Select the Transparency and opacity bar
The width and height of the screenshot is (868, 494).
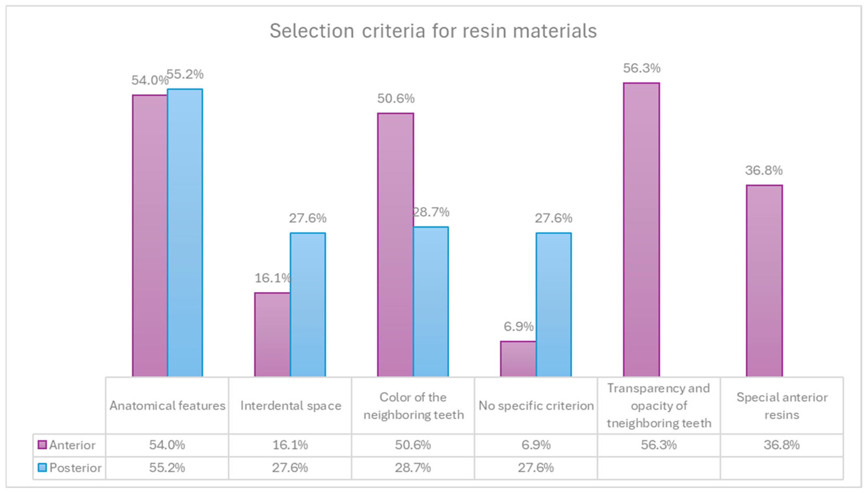(641, 229)
